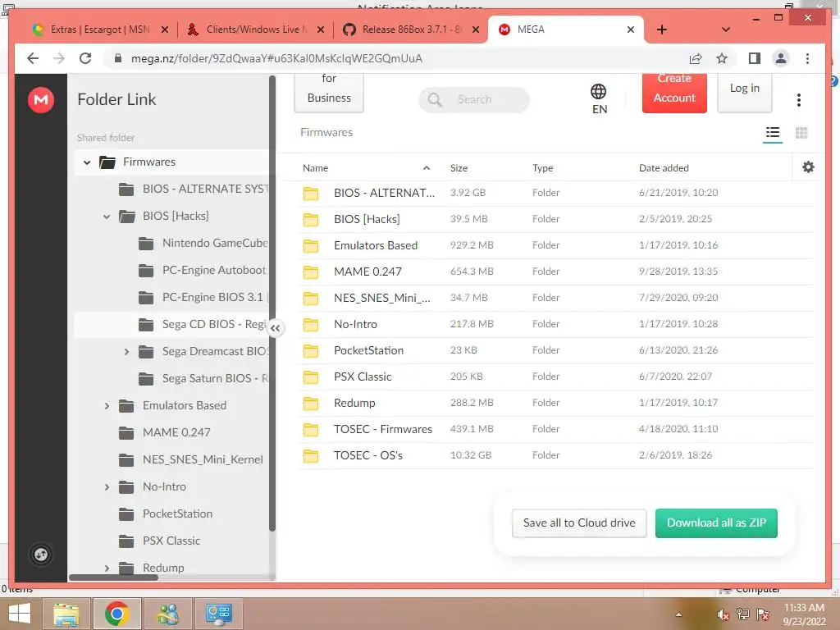Collapse the folder tree with the double-arrow button
Screen dimensions: 840x630
(276, 328)
